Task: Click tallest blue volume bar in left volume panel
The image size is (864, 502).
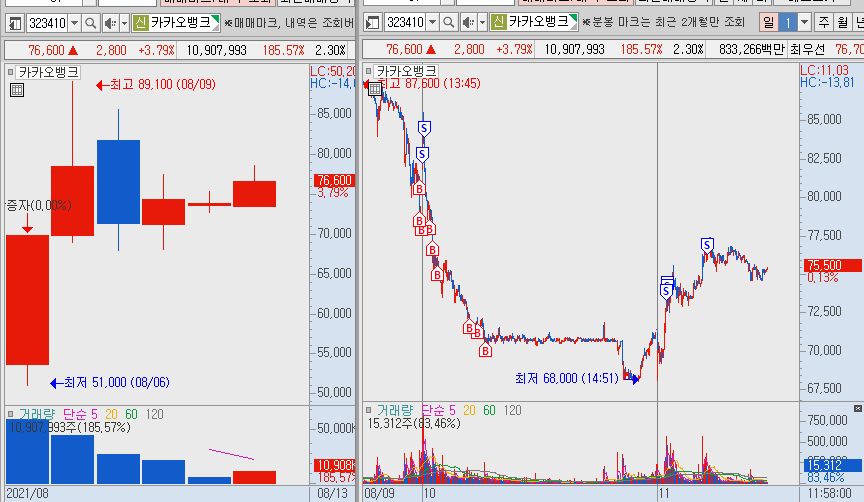Action: [28, 452]
